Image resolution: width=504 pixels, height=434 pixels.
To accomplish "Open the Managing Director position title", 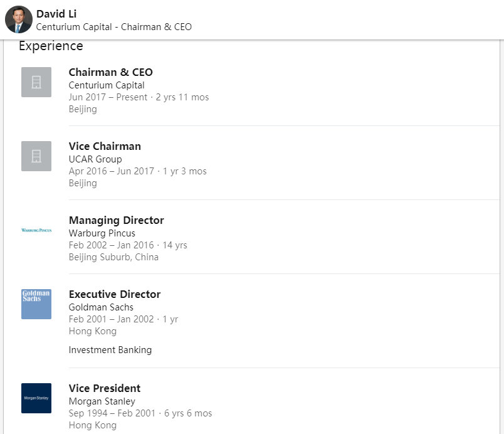I will point(117,220).
